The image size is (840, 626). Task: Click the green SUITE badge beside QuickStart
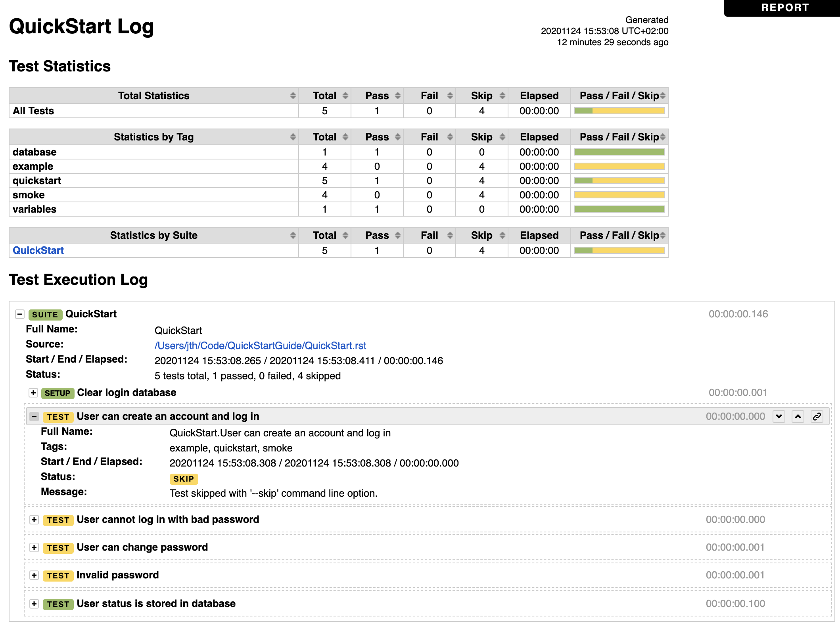(x=45, y=314)
